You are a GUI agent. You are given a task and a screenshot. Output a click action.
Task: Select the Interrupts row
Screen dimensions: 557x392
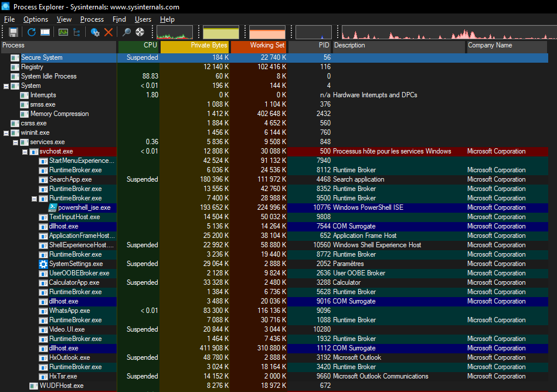[x=274, y=95]
